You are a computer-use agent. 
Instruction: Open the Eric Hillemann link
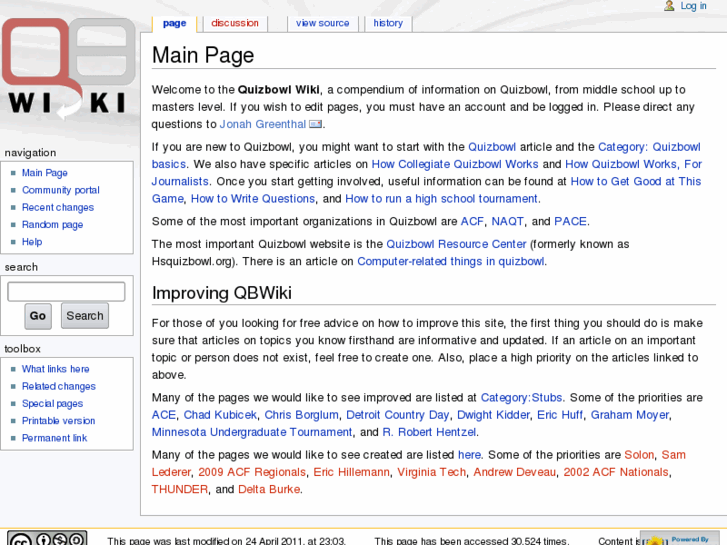(351, 472)
